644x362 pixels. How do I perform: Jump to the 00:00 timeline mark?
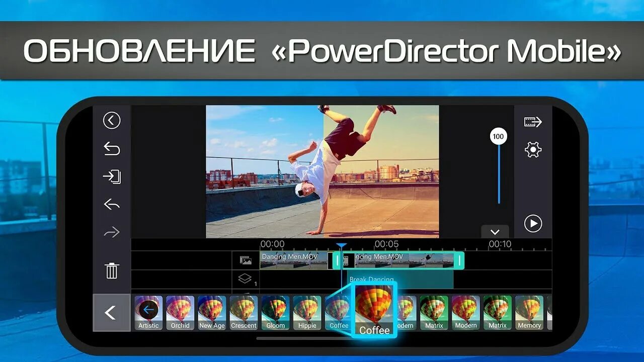tap(272, 244)
